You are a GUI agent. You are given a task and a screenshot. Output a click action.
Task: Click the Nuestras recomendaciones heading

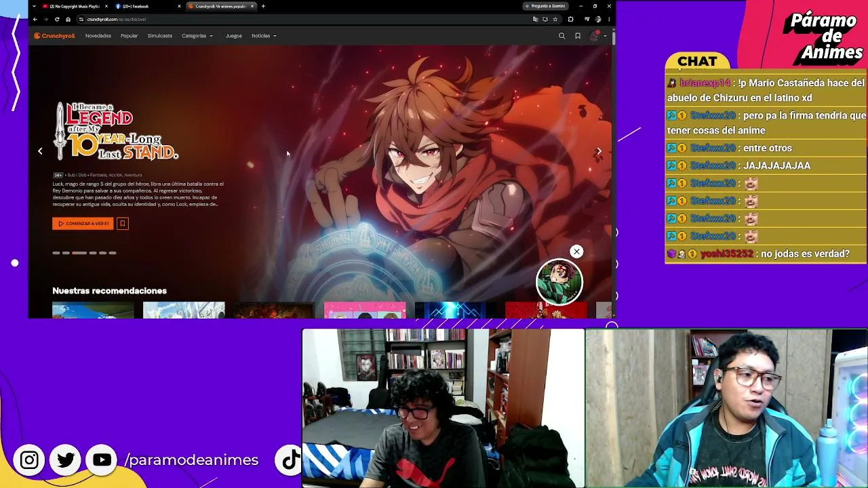tap(109, 291)
